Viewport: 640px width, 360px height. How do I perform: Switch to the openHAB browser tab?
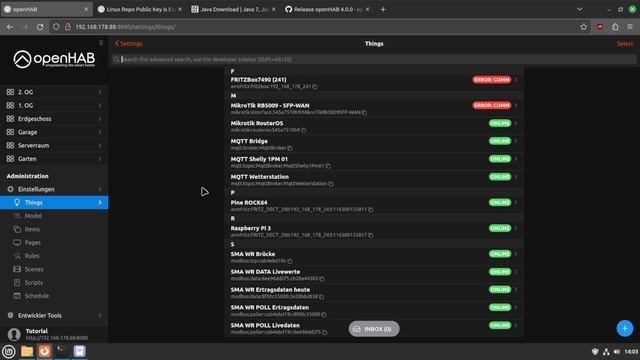click(x=46, y=9)
